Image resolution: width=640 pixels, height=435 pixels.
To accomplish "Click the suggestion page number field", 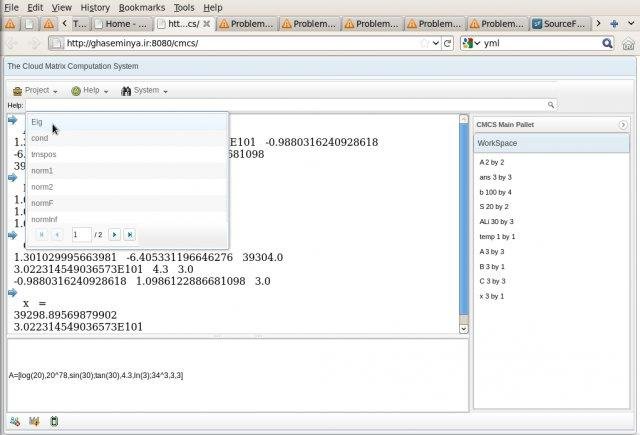I will [x=82, y=235].
